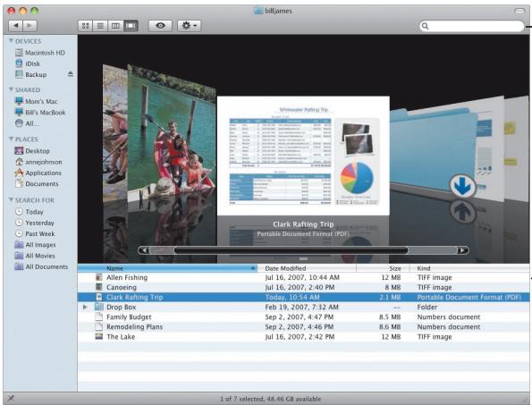The height and width of the screenshot is (405, 532).
Task: Select Cover Flow view button
Action: (131, 26)
